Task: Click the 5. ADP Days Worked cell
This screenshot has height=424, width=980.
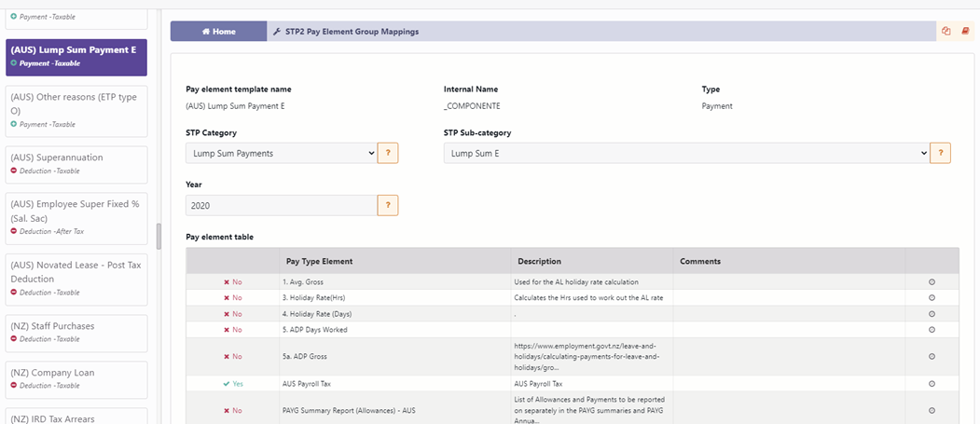Action: click(395, 329)
